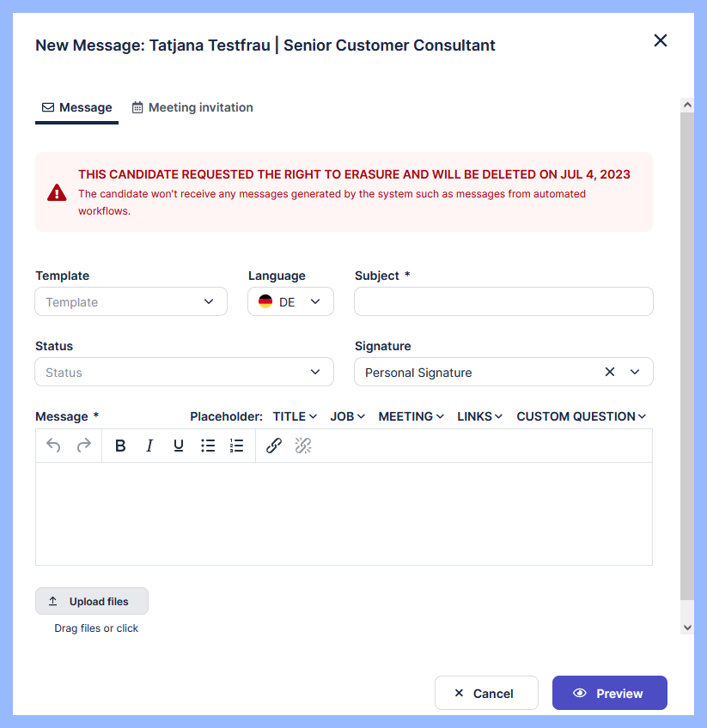Click into the Subject input field
Viewport: 707px width, 728px height.
pos(503,301)
